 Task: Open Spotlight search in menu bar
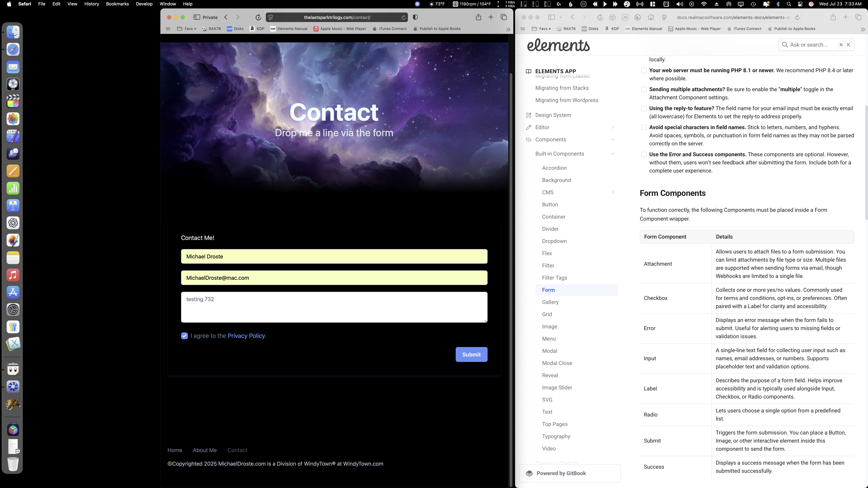coord(789,4)
